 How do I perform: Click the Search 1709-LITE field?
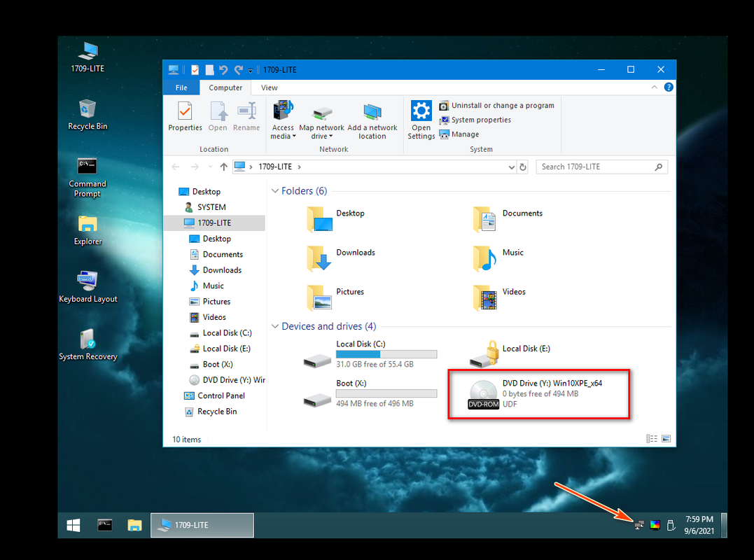click(x=601, y=167)
